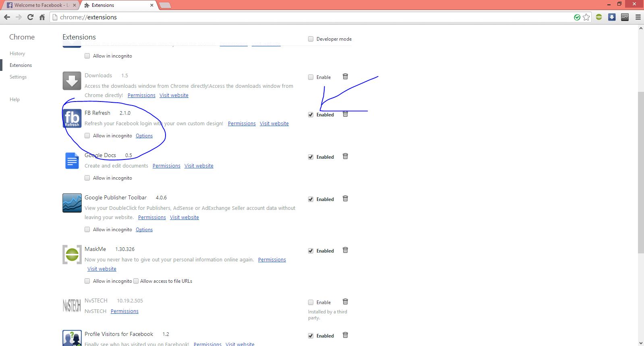This screenshot has height=346, width=644.
Task: Close the Welcome to Facebook tab
Action: 75,5
